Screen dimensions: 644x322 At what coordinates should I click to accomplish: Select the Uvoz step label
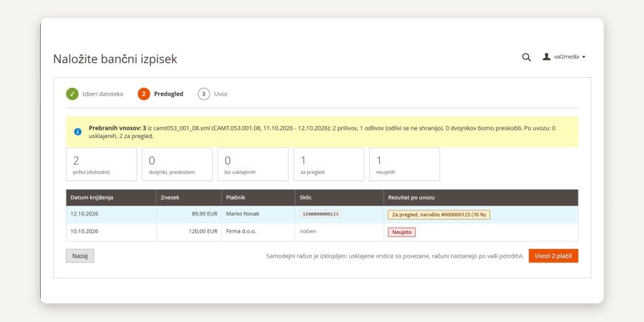point(220,94)
